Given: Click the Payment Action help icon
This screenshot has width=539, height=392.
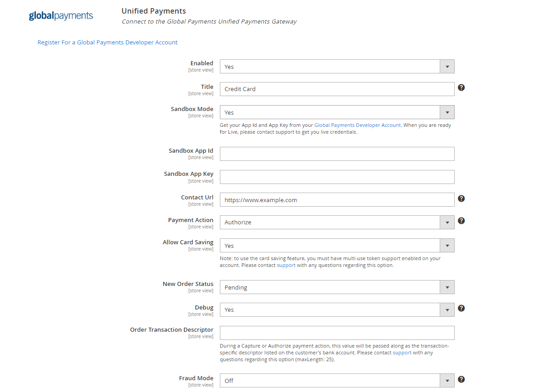Looking at the screenshot, I should (461, 221).
